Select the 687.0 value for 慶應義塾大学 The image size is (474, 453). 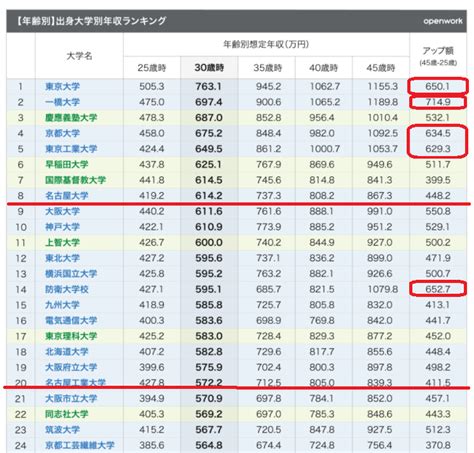point(209,118)
